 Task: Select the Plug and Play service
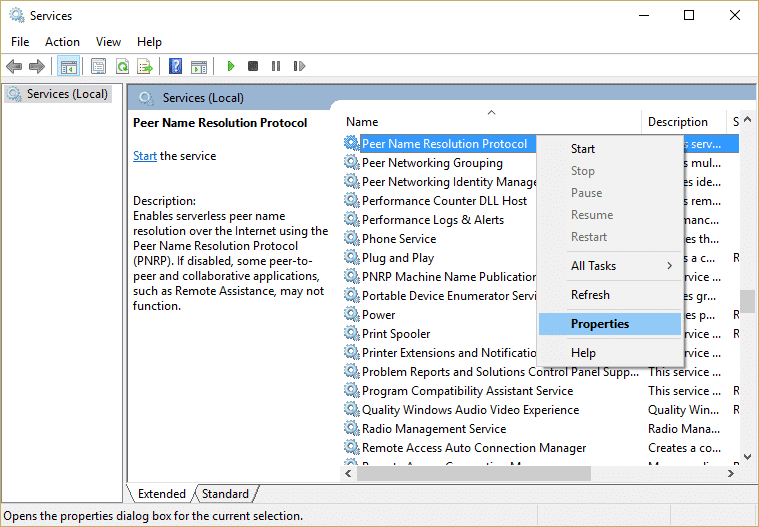coord(398,258)
